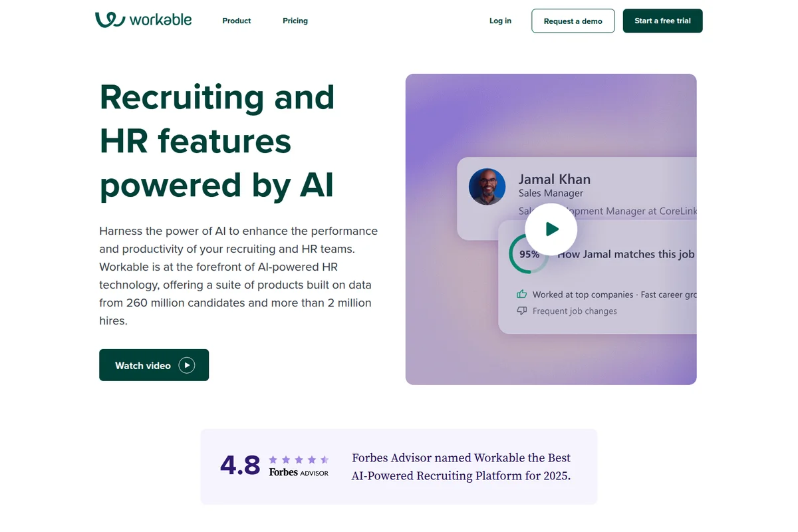This screenshot has height=532, width=798.
Task: Open the Product menu
Action: click(x=236, y=21)
